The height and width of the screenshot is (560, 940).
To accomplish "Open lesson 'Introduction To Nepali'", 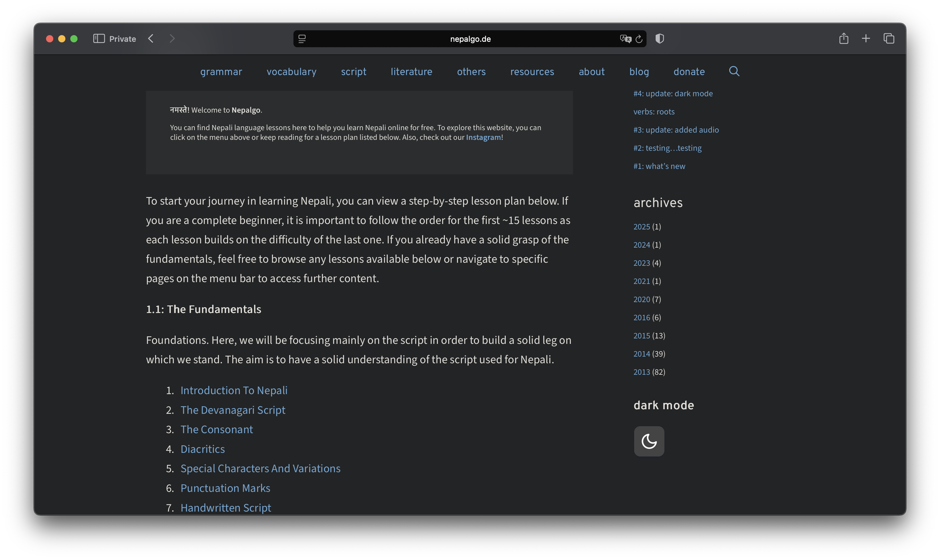I will [234, 390].
